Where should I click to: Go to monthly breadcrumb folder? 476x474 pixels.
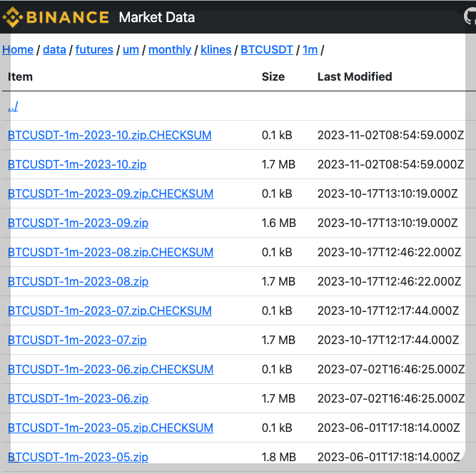pos(170,49)
